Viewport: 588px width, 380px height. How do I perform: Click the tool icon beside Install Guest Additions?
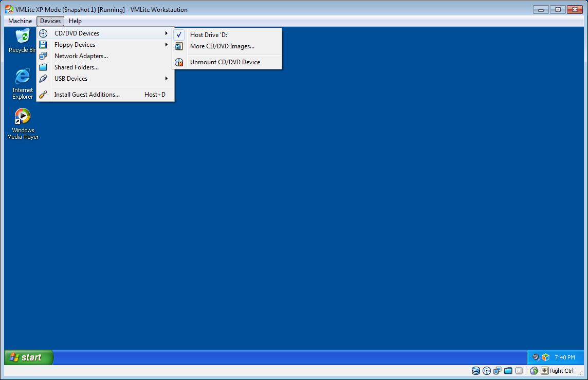pos(44,95)
